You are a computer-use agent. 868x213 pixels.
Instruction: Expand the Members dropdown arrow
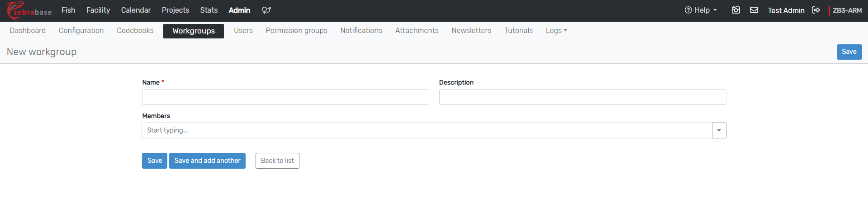(719, 130)
